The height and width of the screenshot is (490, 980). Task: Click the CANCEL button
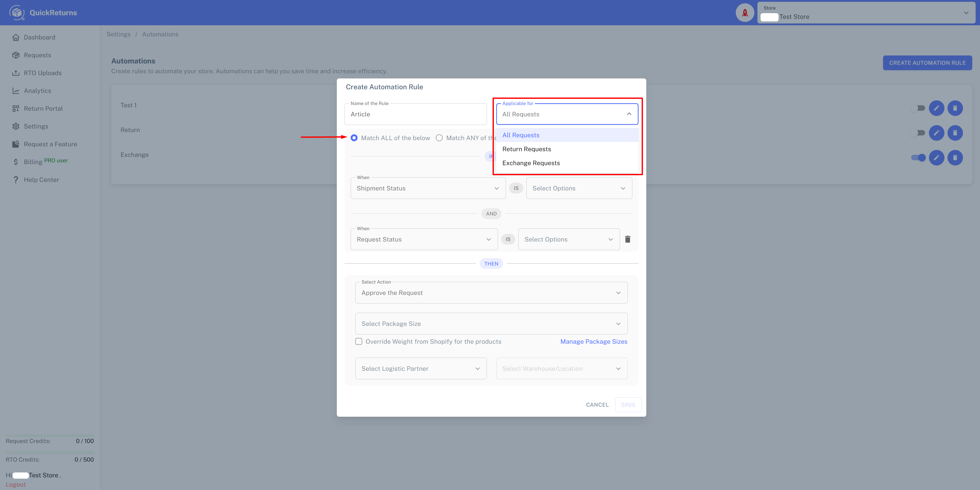point(597,405)
